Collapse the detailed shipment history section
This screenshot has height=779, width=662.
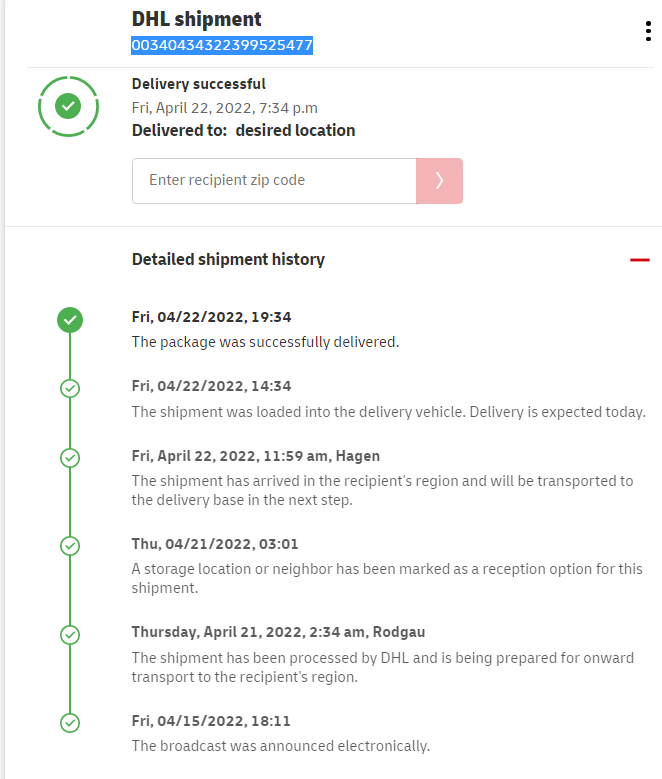point(640,260)
